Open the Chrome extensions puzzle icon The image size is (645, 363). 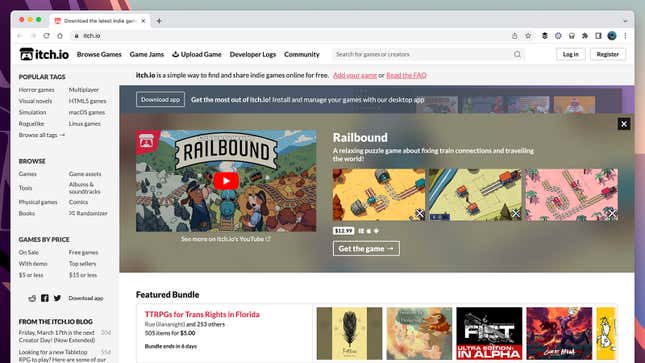[585, 36]
